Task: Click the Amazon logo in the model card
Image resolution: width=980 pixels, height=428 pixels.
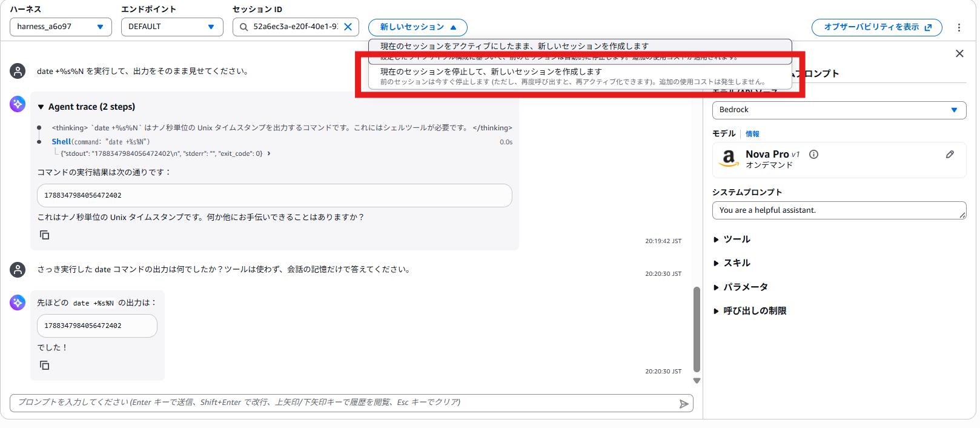Action: point(729,159)
